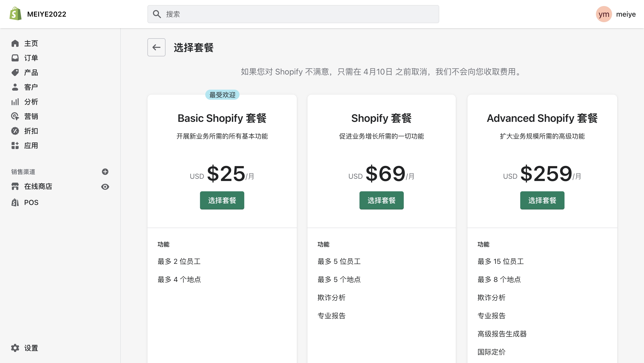The height and width of the screenshot is (363, 644).
Task: Select 应用 in the sidebar
Action: tap(31, 146)
